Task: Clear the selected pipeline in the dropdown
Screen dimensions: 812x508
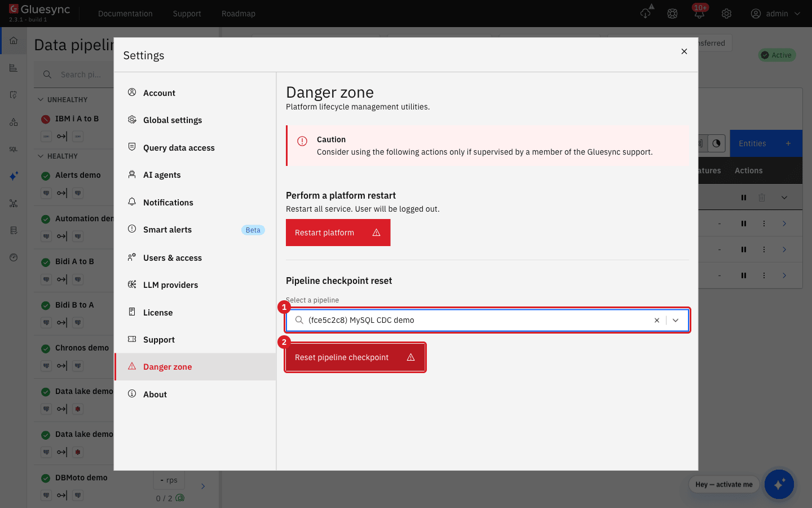Action: (x=656, y=320)
